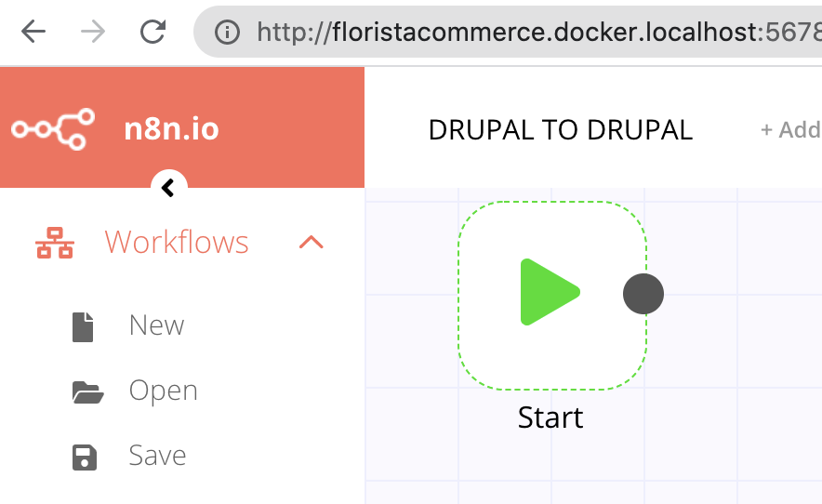Click the browser back arrow

pyautogui.click(x=33, y=32)
